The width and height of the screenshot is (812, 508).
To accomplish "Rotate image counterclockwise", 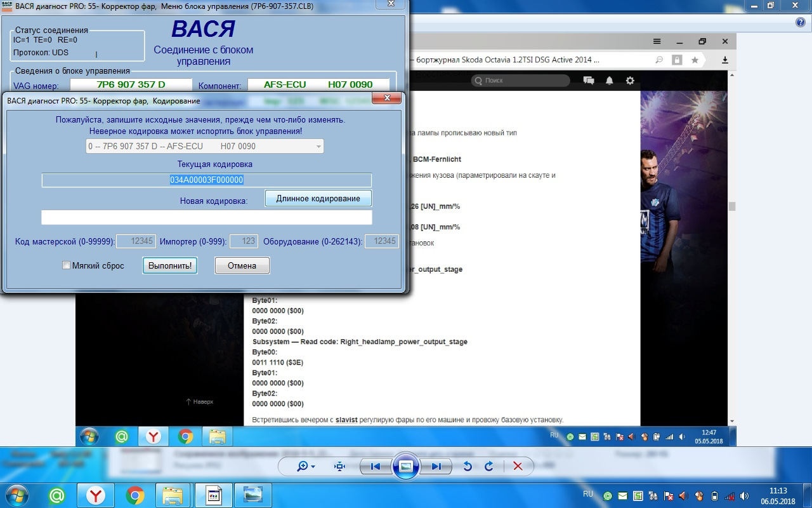I will (468, 466).
